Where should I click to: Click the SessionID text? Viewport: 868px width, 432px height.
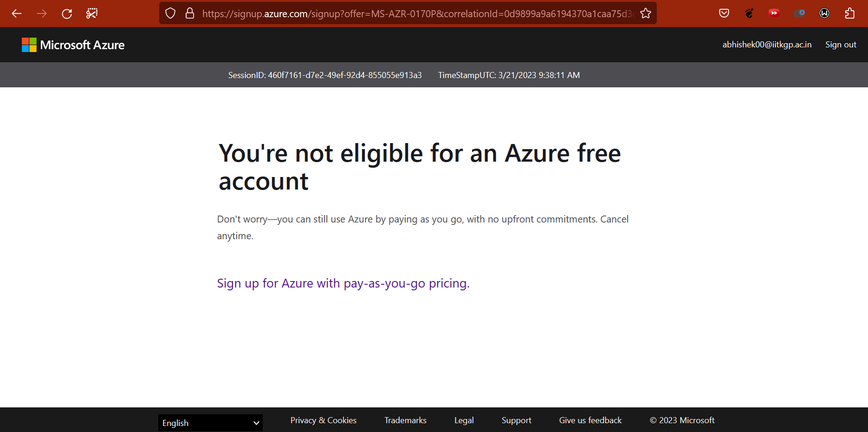pos(325,75)
